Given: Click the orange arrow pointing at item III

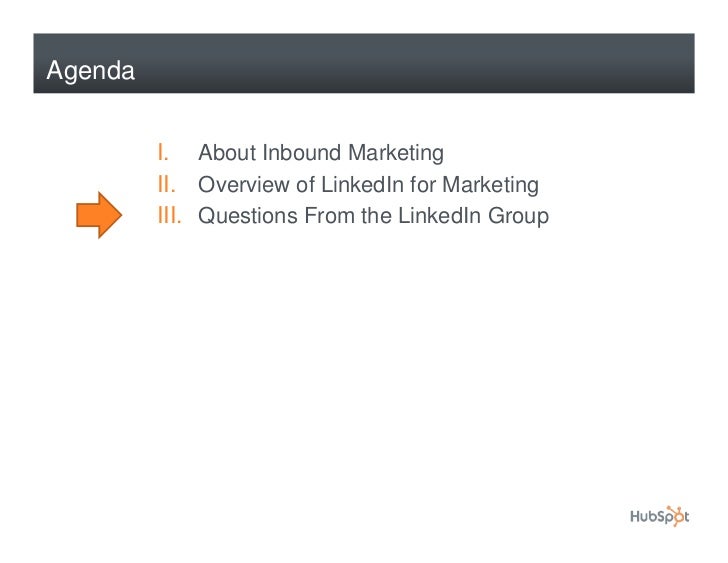Looking at the screenshot, I should tap(101, 216).
